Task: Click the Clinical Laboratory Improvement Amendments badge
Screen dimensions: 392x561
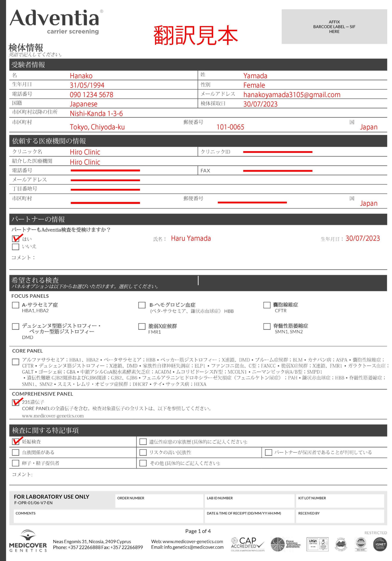Action: (285, 544)
